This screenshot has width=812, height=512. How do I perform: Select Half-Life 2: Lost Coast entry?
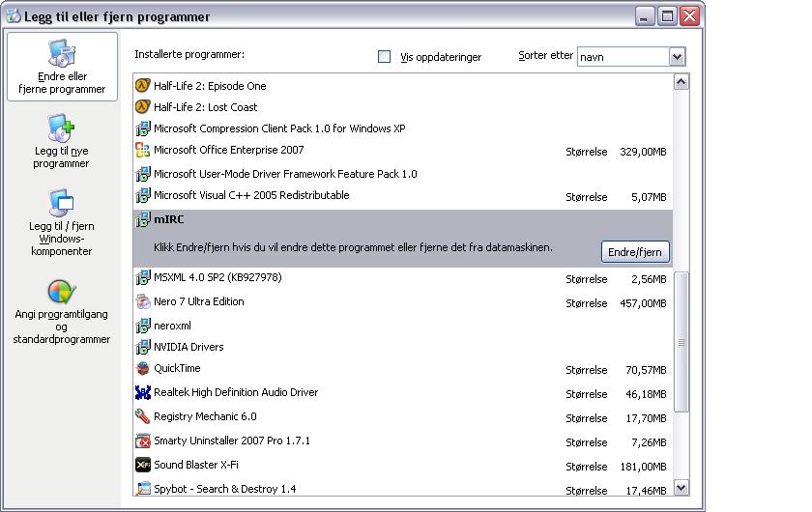pyautogui.click(x=403, y=106)
